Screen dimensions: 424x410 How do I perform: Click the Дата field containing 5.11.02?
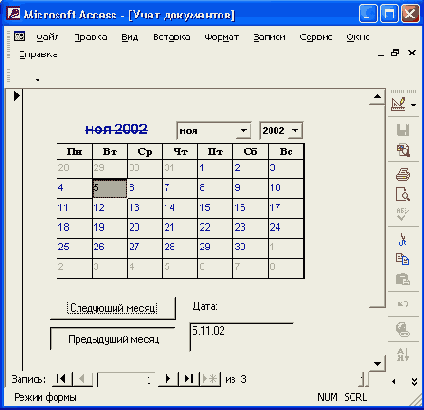click(x=241, y=337)
